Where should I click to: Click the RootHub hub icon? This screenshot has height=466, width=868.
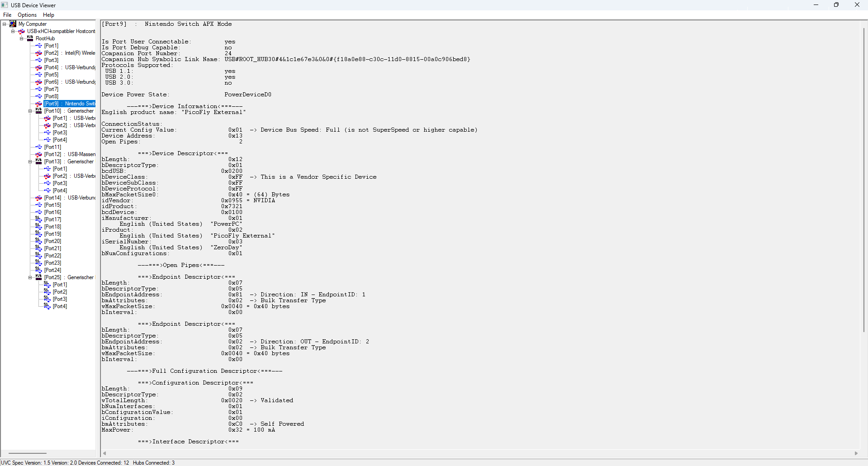pos(30,38)
